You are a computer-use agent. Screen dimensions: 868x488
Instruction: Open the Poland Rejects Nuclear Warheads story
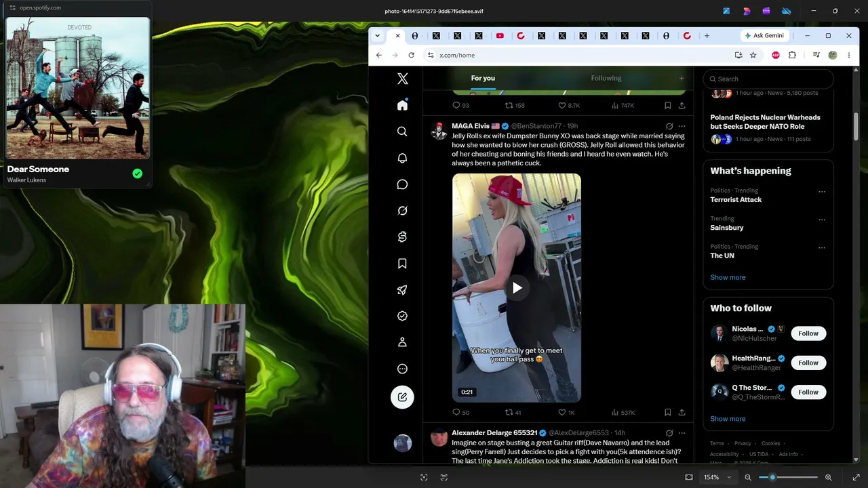pyautogui.click(x=765, y=122)
